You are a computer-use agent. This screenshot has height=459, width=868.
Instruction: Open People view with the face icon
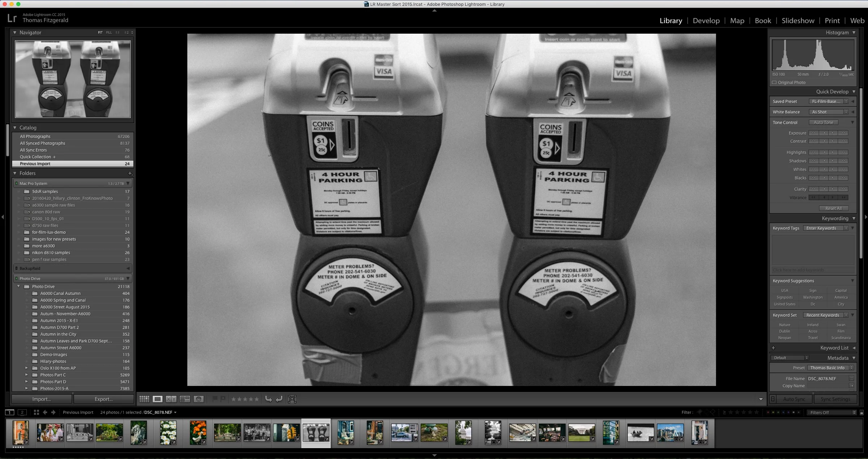199,399
